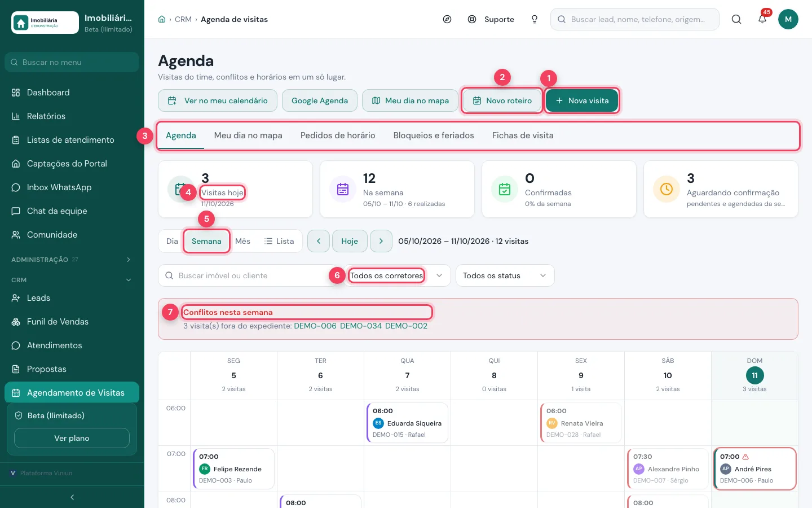Switch the calendar to Mês view

pos(242,241)
